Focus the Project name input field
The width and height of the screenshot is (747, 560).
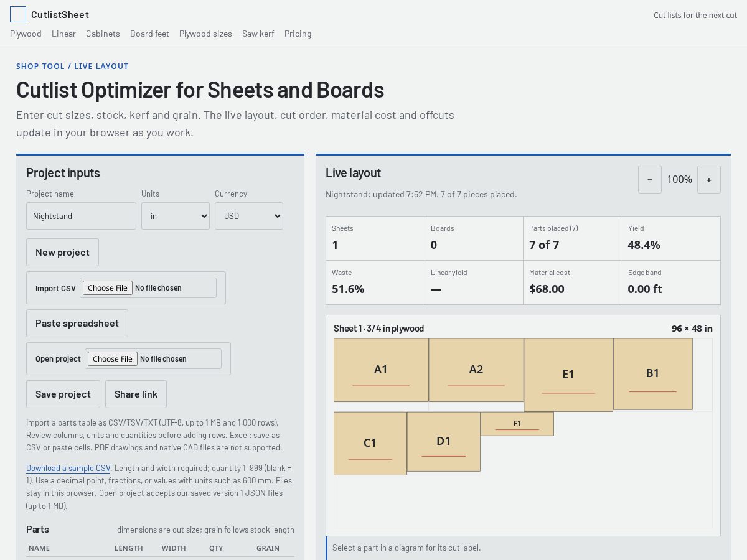pyautogui.click(x=81, y=216)
